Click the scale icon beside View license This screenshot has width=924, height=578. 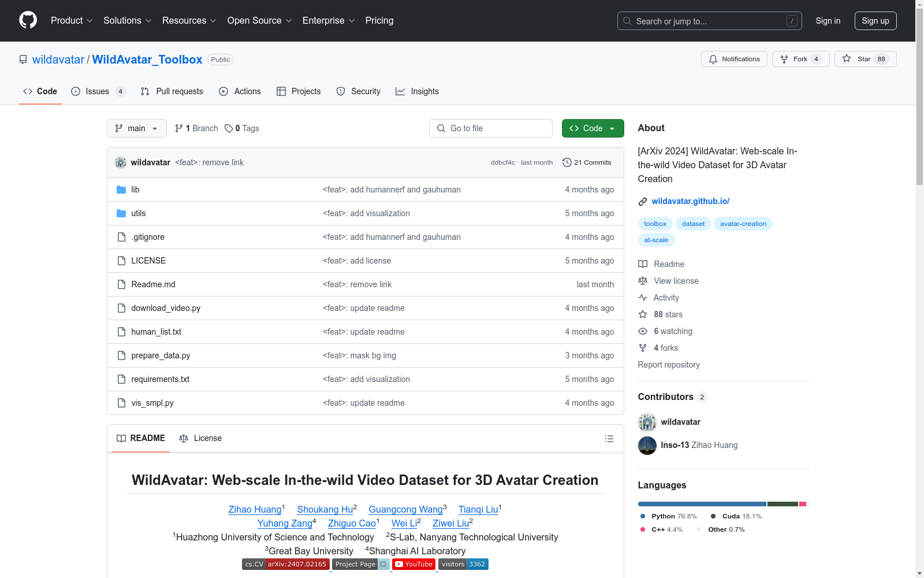[x=643, y=281]
